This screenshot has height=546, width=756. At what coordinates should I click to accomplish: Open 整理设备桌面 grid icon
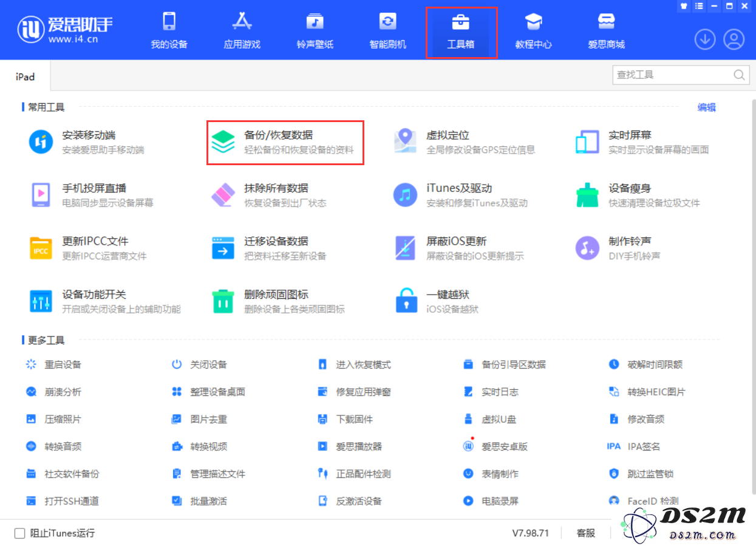click(177, 392)
